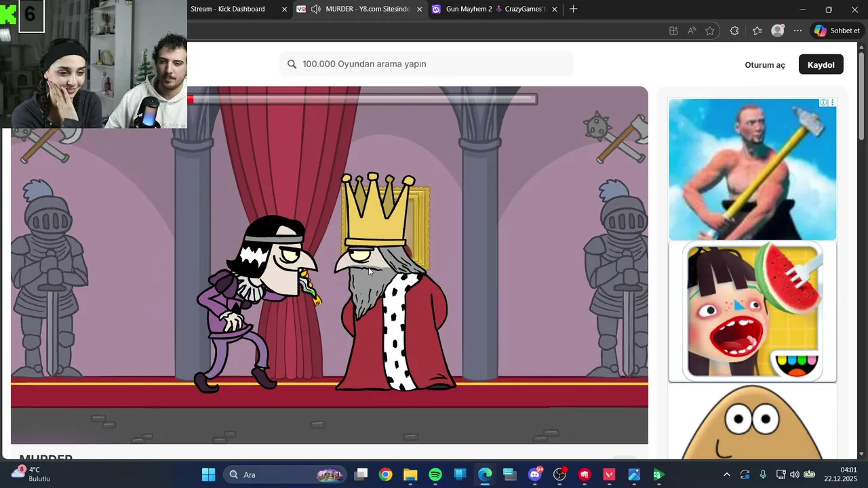Open the hammer man game ad thumbnail
Viewport: 868px width, 488px height.
[x=753, y=169]
